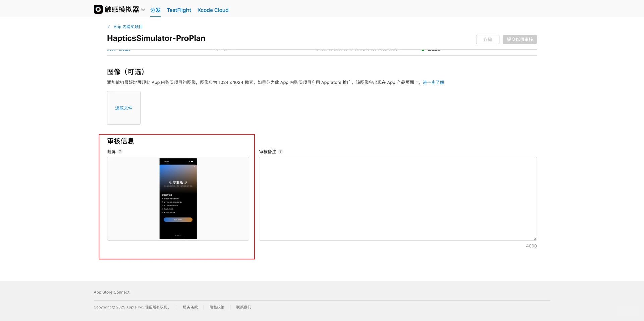The width and height of the screenshot is (644, 321).
Task: Return via the App 内购买项目 link
Action: tap(128, 26)
